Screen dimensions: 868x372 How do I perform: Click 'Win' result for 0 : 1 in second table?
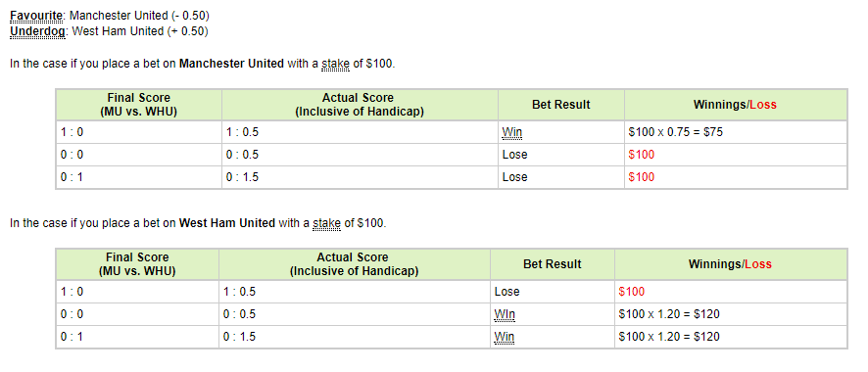[505, 337]
